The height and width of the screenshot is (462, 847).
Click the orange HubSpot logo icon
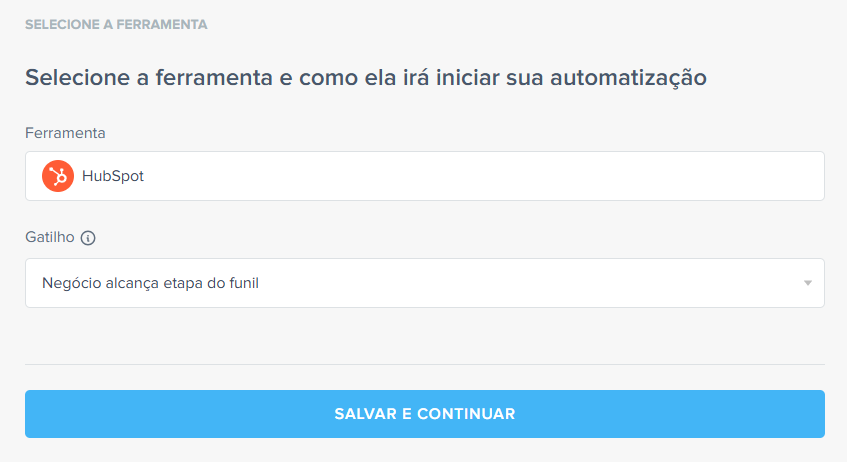point(58,176)
